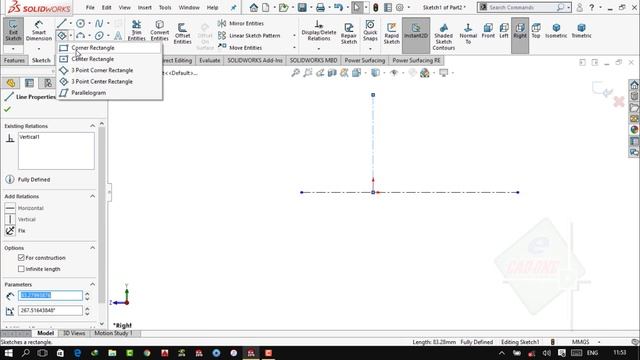The image size is (640, 360).
Task: Open the Power Surfacing tab
Action: [x=364, y=60]
